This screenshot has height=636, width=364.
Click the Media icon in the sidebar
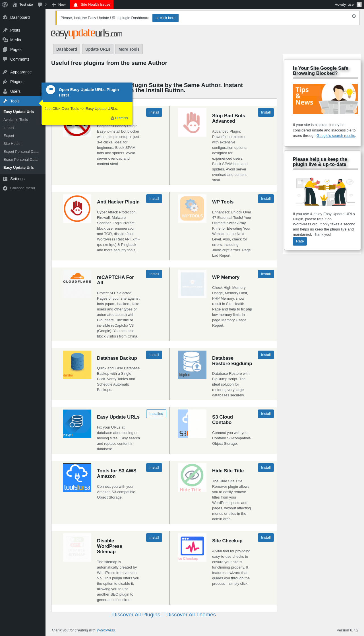click(5, 40)
